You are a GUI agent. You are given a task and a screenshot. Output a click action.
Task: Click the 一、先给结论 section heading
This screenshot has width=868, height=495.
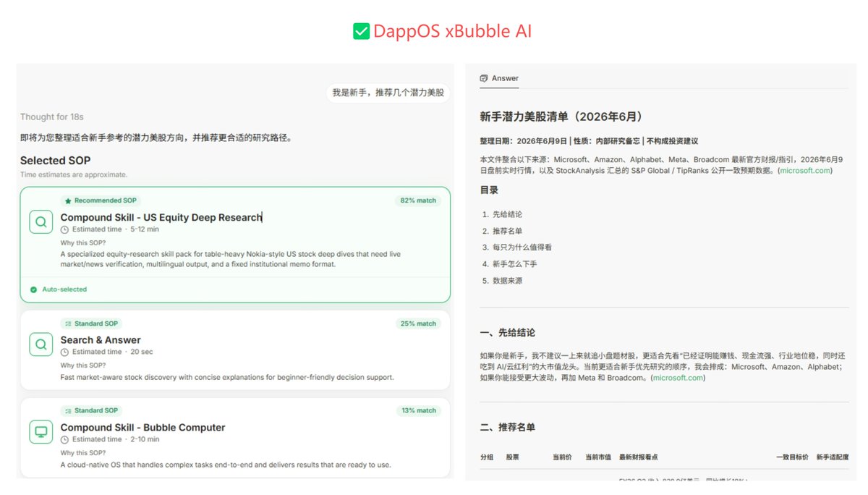tap(508, 333)
